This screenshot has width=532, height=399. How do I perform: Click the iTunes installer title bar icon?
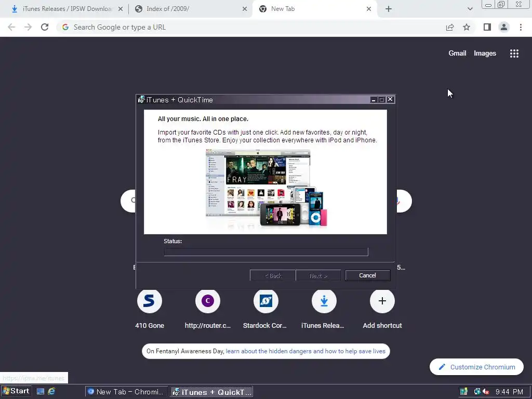[141, 99]
